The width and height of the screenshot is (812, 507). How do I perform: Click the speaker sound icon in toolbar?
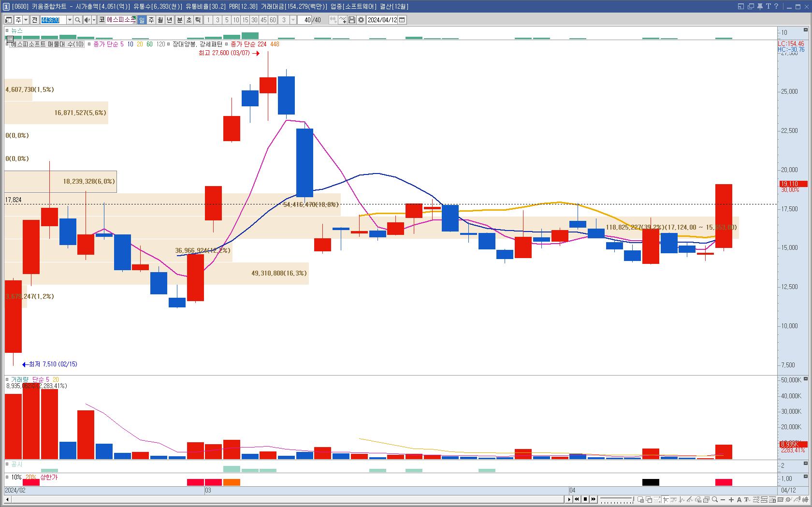87,20
